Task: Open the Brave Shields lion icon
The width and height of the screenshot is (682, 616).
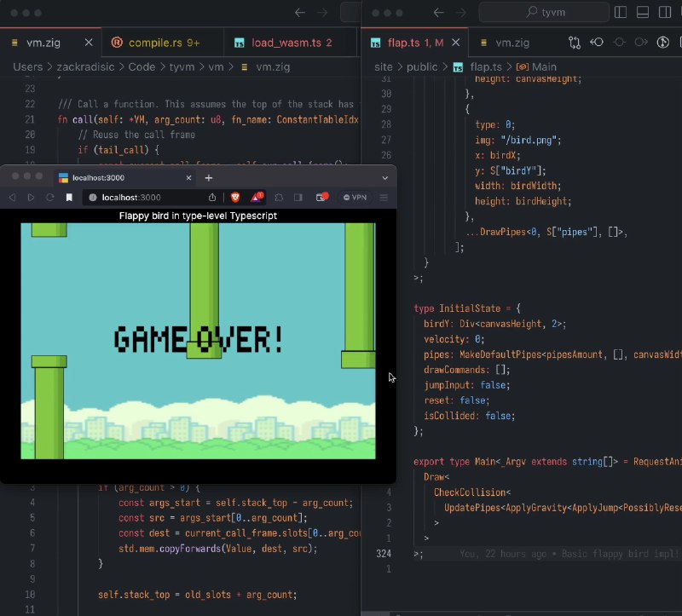Action: (235, 198)
